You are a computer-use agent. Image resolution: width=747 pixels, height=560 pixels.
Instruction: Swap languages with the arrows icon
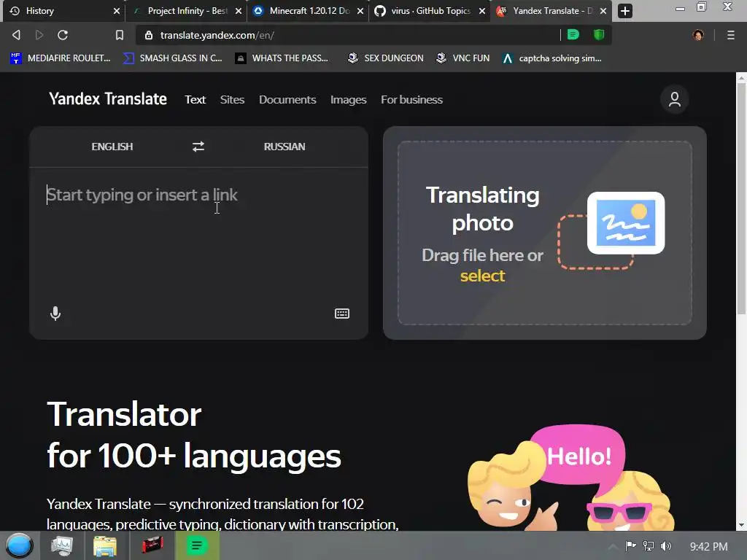pyautogui.click(x=198, y=146)
